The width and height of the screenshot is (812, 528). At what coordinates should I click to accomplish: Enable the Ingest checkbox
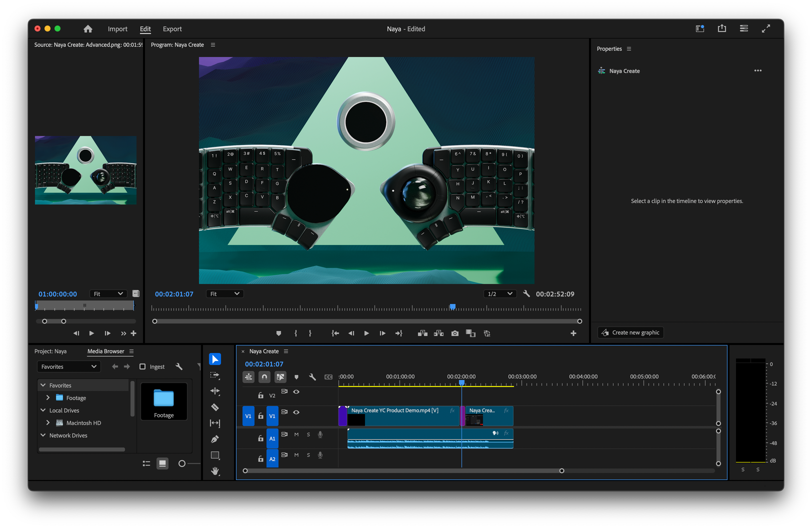[x=142, y=367]
